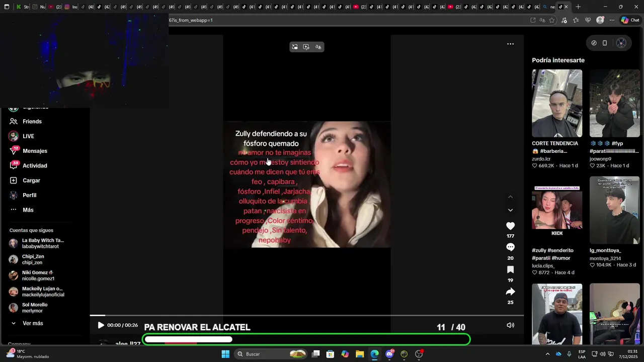644x362 pixels.
Task: Go to Perfil in the sidebar
Action: point(29,195)
